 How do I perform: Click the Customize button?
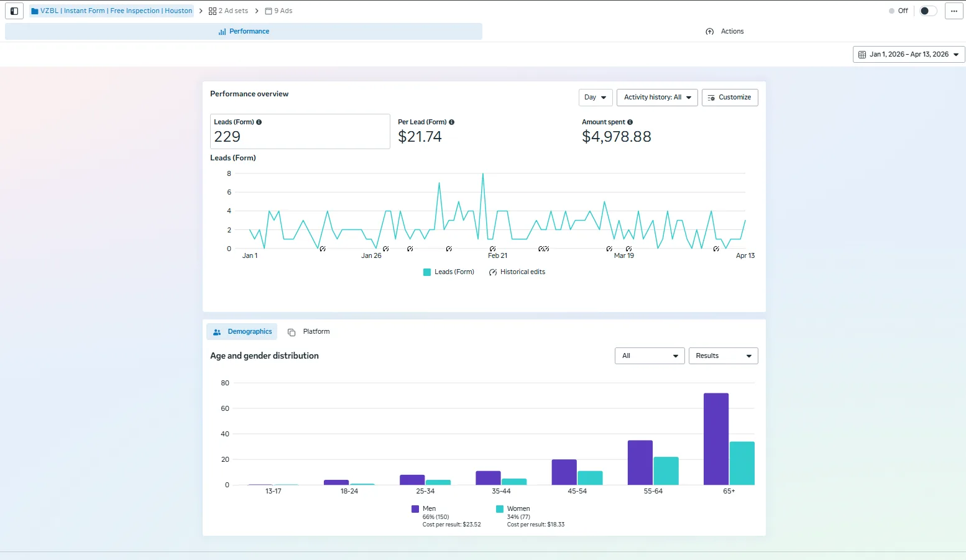(730, 98)
